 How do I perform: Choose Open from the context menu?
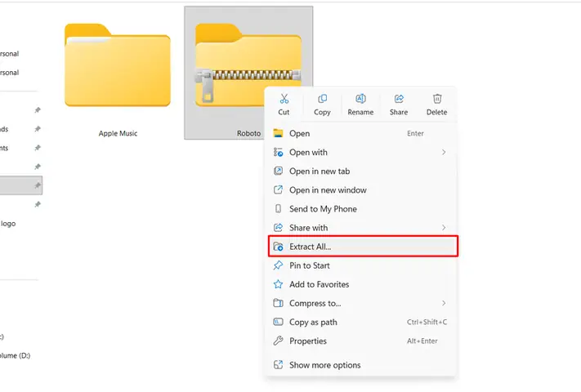click(362, 133)
